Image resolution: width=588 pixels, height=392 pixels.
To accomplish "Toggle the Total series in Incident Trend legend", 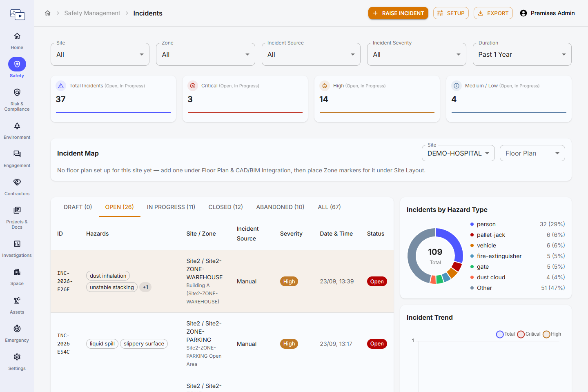I will click(506, 334).
